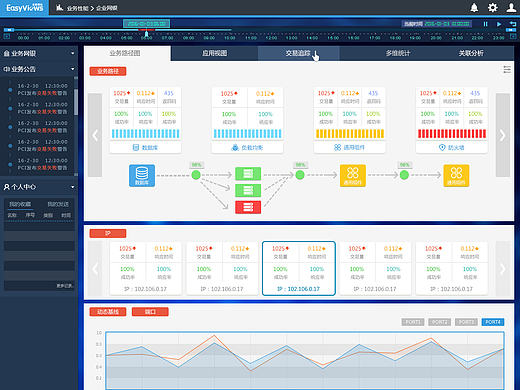
Task: Click the current time display field
Action: pos(436,24)
